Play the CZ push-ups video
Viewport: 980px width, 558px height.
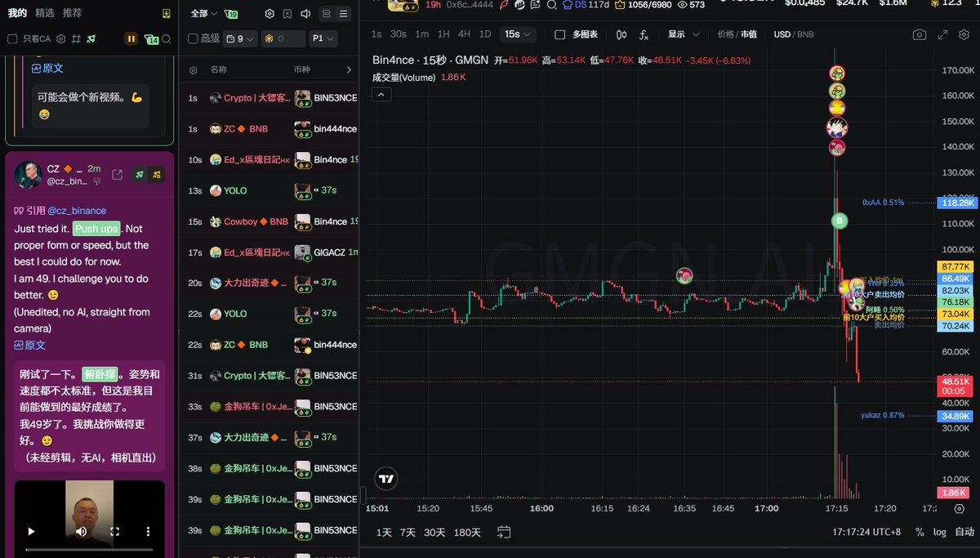click(31, 531)
